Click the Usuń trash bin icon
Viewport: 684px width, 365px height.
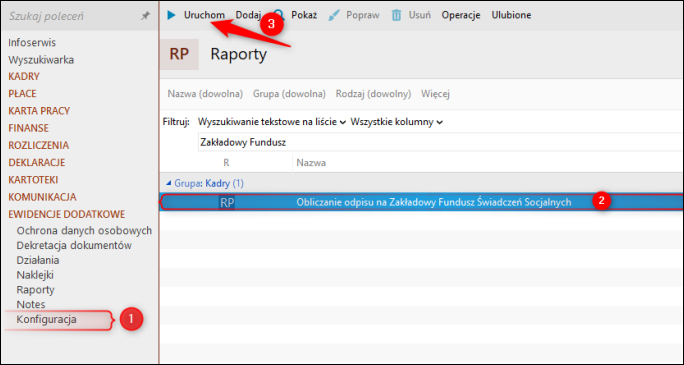click(x=396, y=15)
